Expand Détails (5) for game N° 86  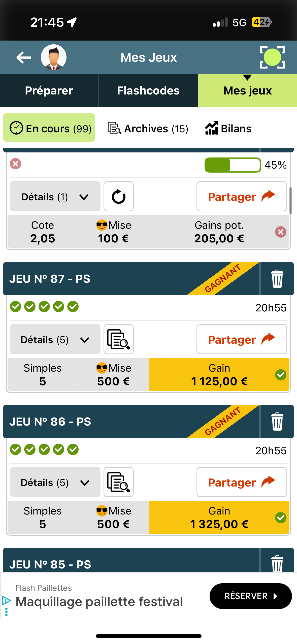pyautogui.click(x=55, y=482)
